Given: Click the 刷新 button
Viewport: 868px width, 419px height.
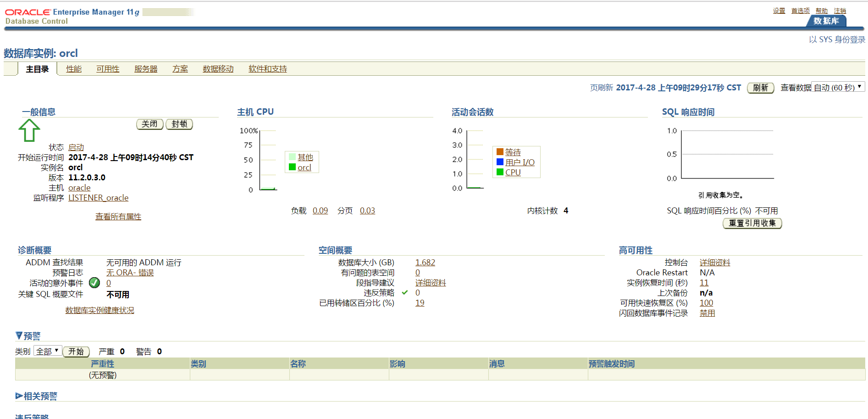Looking at the screenshot, I should [x=760, y=88].
